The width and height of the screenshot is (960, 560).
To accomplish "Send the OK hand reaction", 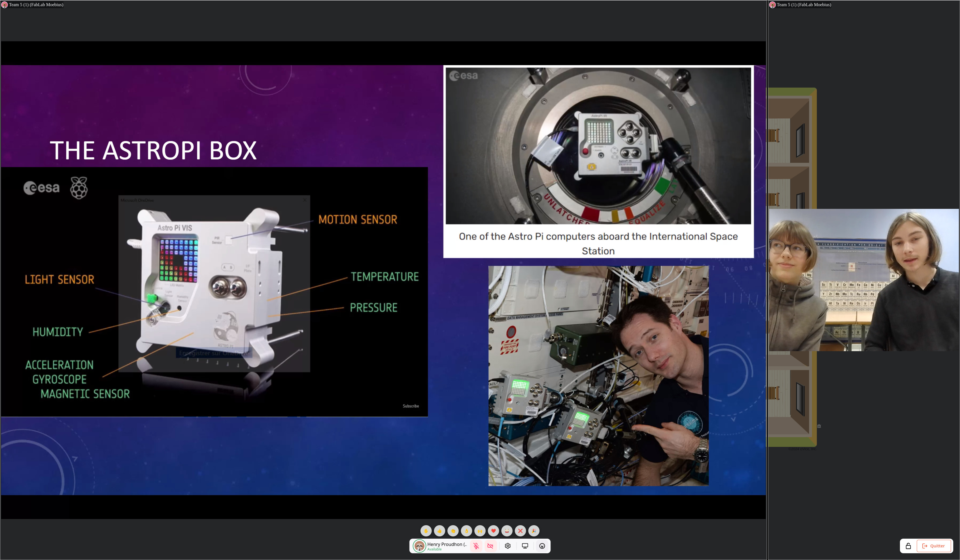I will 466,531.
